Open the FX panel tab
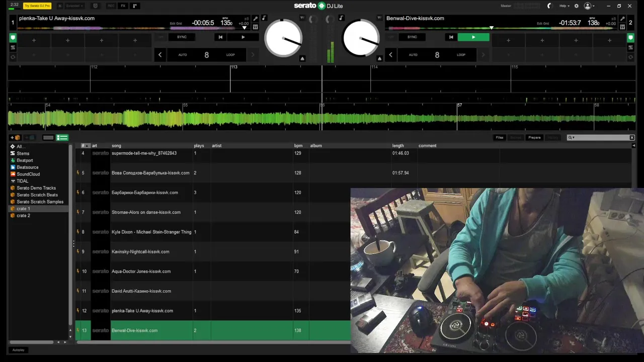The height and width of the screenshot is (362, 644). (x=123, y=6)
